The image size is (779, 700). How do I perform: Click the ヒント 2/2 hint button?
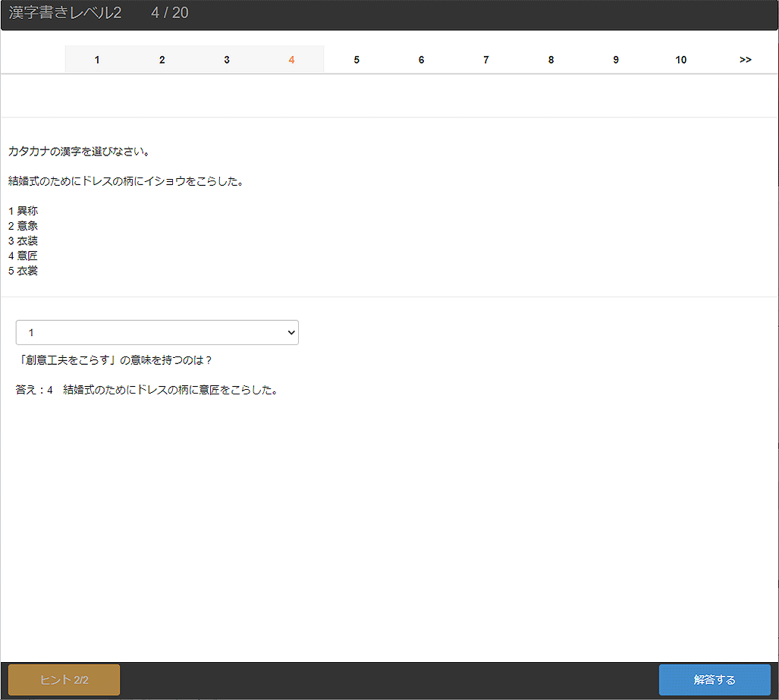click(x=64, y=680)
